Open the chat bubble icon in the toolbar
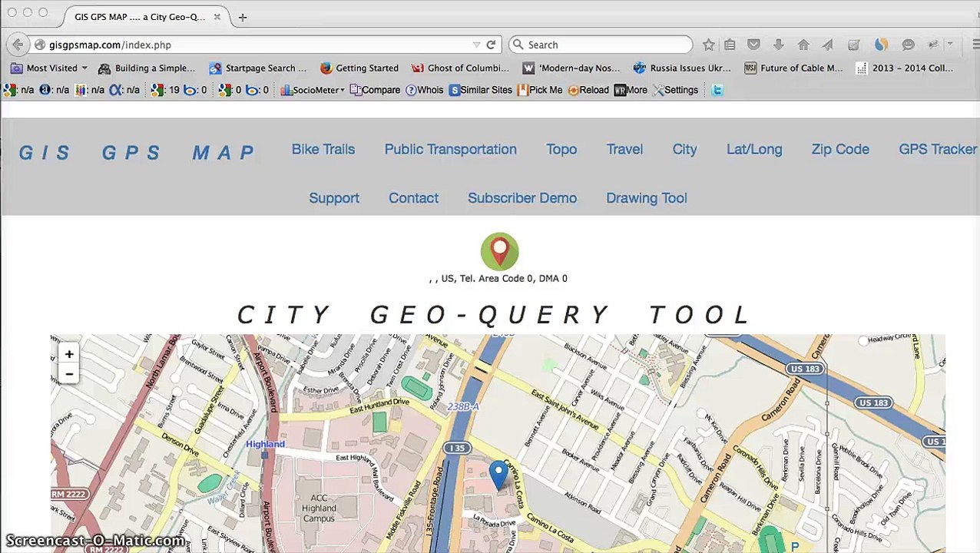 pyautogui.click(x=908, y=45)
